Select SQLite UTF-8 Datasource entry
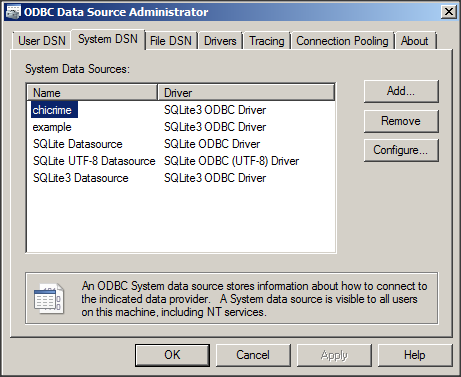This screenshot has width=461, height=377. pos(94,161)
